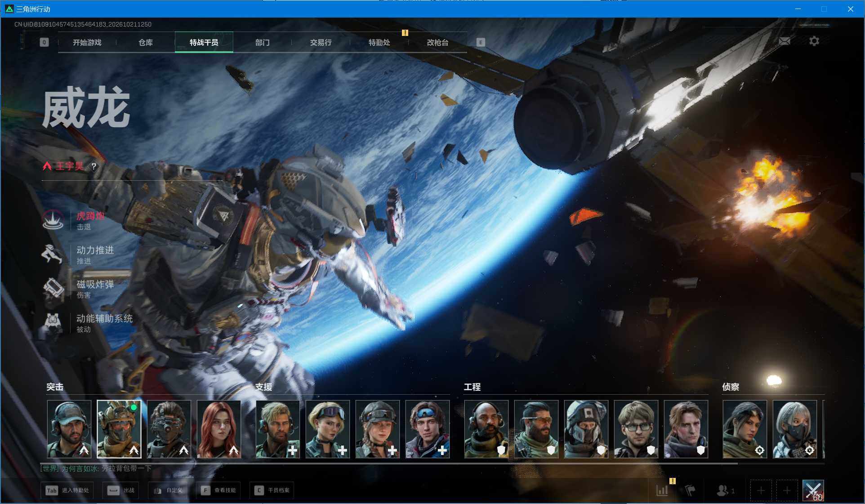
Task: Select the first 支援 operator with blond beard
Action: 278,429
